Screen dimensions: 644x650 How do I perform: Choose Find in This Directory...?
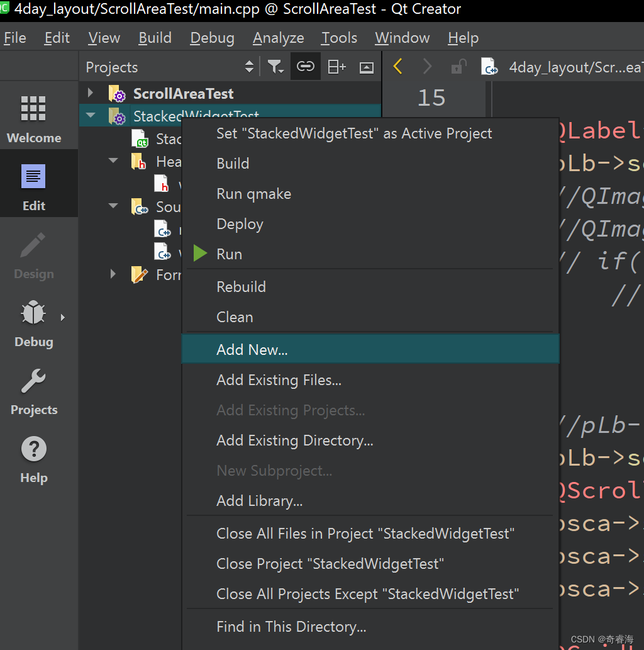coord(370,626)
